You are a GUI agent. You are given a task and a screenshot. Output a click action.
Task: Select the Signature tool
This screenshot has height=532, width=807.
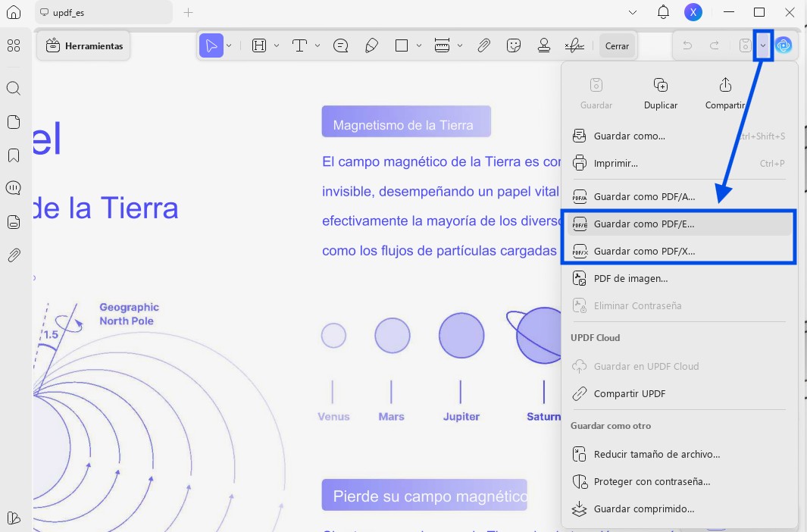[574, 45]
